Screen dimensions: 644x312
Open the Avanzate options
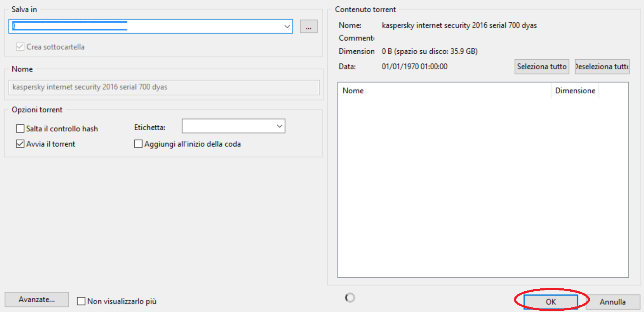click(36, 299)
